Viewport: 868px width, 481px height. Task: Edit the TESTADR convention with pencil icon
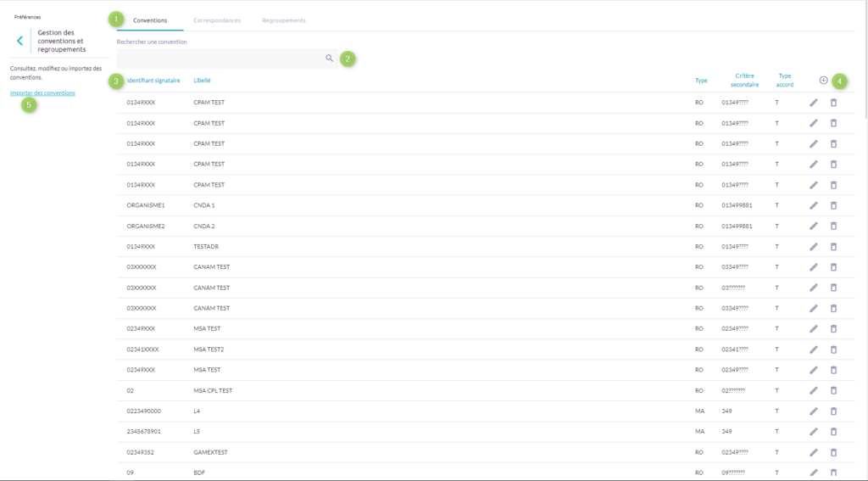[814, 247]
